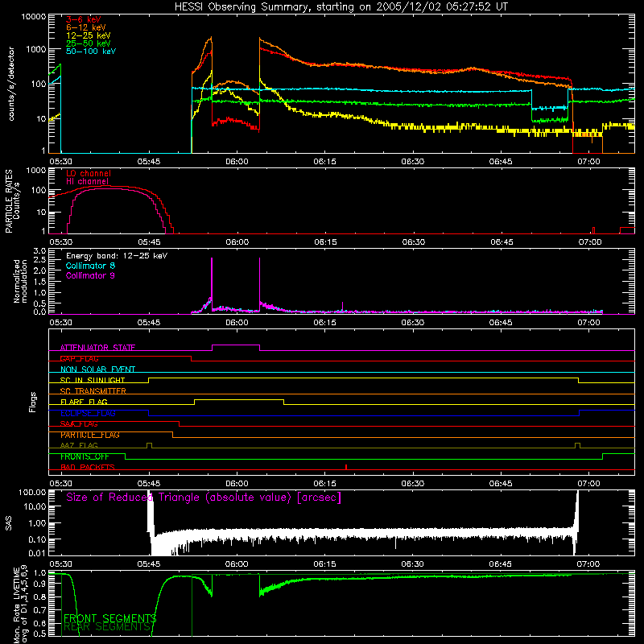Select the Collimator 9 legend label
This screenshot has width=644, height=644.
tap(90, 275)
